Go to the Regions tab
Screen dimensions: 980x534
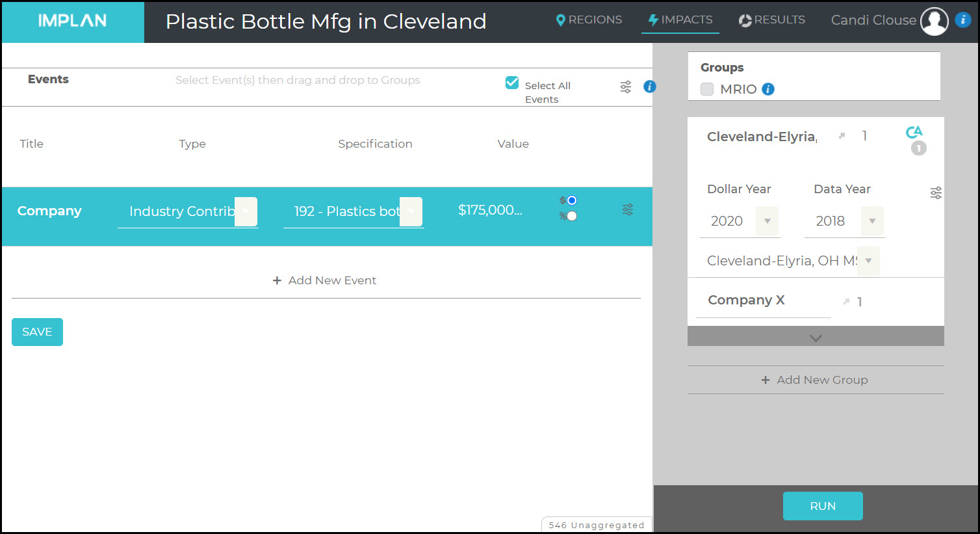tap(589, 20)
